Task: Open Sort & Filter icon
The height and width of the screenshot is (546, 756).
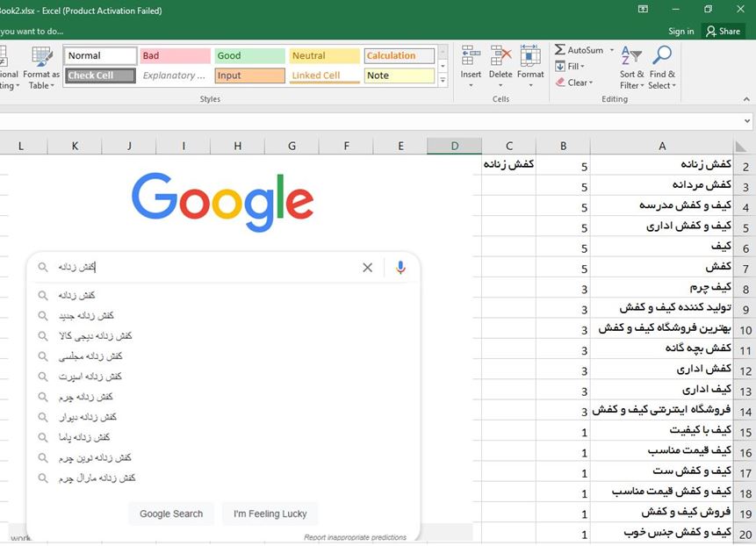Action: click(x=631, y=55)
